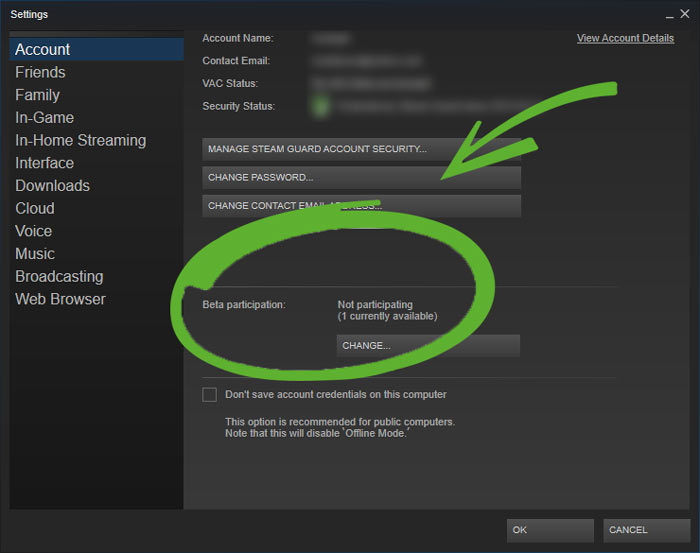Image resolution: width=700 pixels, height=553 pixels.
Task: Click Change Contact Email Address button
Action: pos(362,206)
